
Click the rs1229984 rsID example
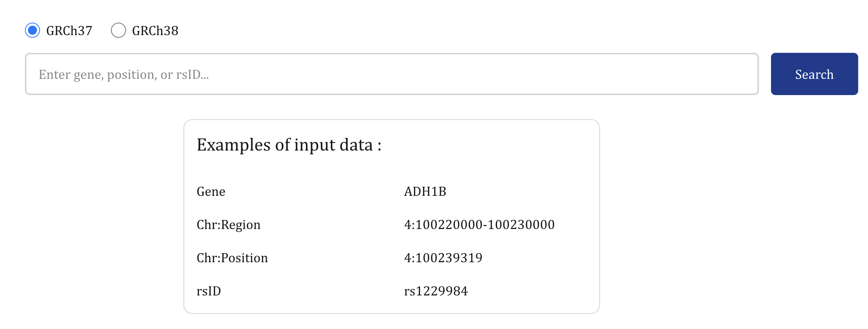(x=436, y=291)
